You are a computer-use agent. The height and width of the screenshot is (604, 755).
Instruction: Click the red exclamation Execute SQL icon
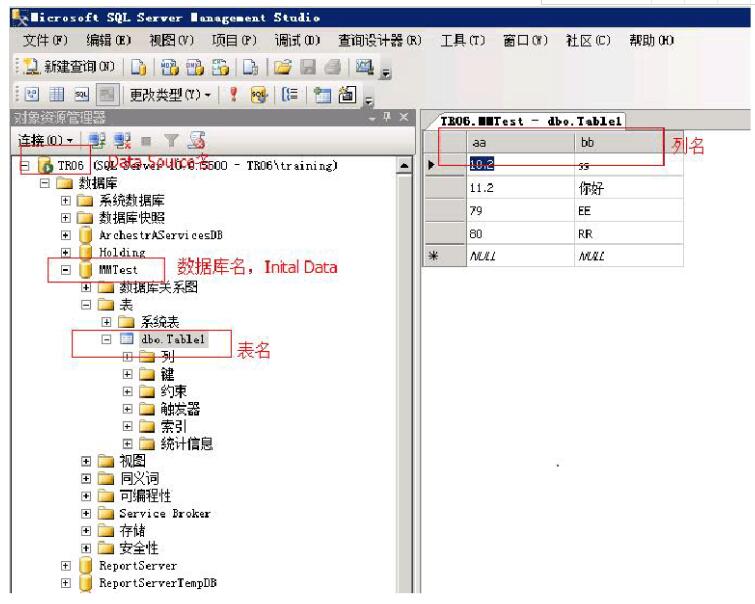pos(234,94)
